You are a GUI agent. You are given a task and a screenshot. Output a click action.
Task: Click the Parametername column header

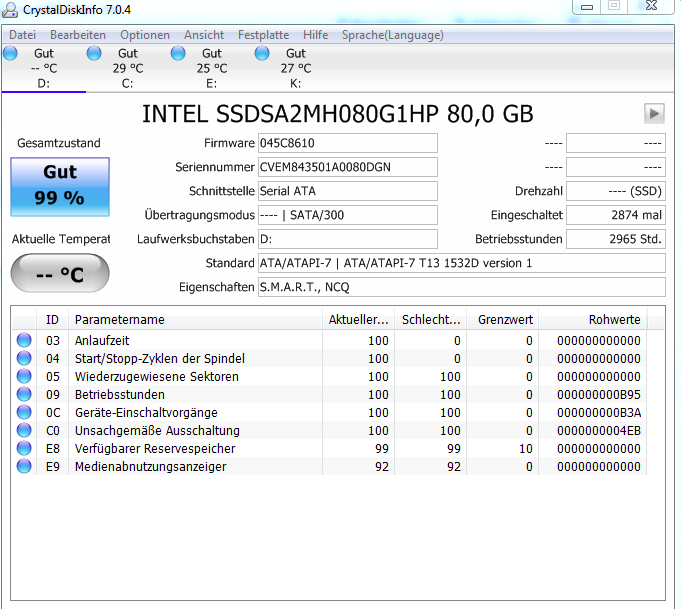click(x=195, y=320)
